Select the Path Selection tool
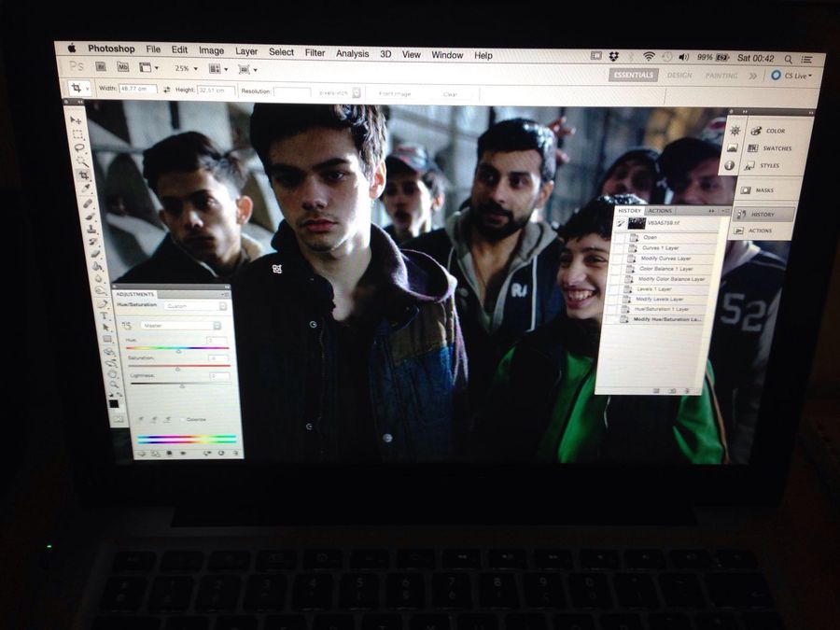Viewport: 840px width, 630px height. pyautogui.click(x=105, y=327)
